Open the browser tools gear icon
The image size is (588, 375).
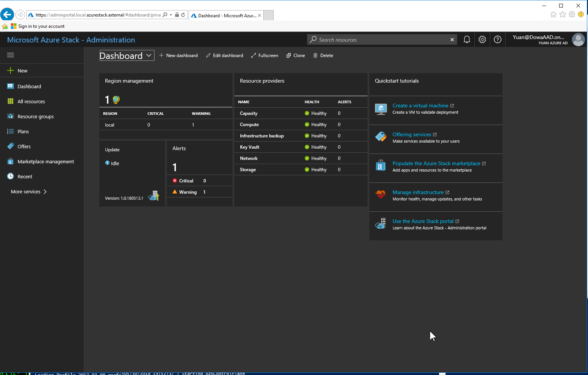[572, 14]
